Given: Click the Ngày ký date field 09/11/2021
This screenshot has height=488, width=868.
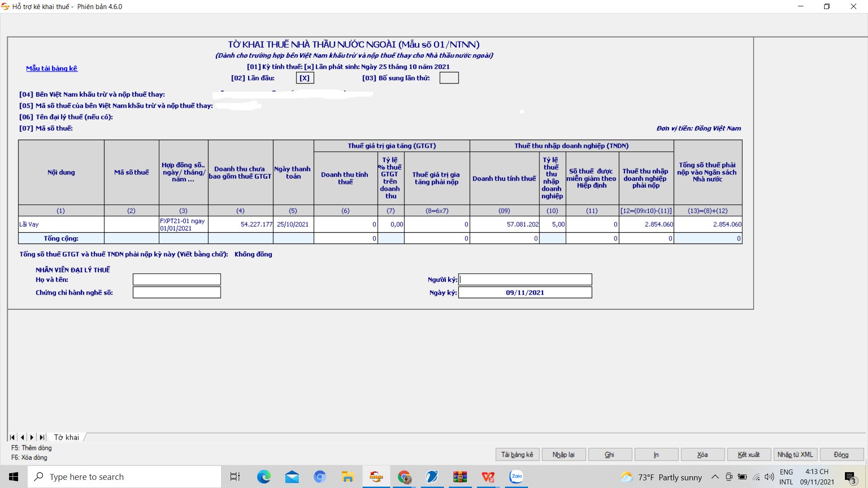Looking at the screenshot, I should (525, 292).
